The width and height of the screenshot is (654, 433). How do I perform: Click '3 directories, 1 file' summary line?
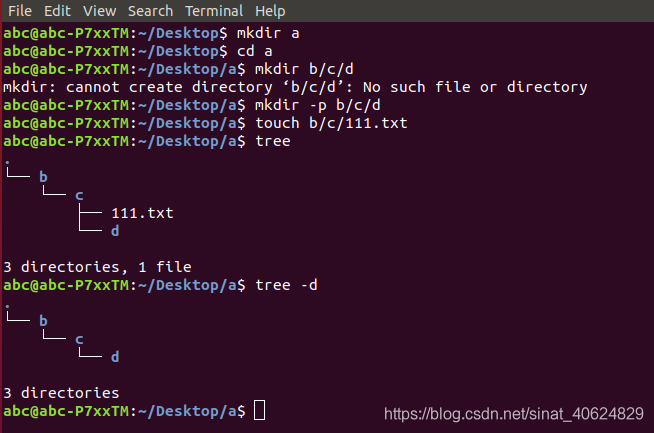(x=97, y=267)
